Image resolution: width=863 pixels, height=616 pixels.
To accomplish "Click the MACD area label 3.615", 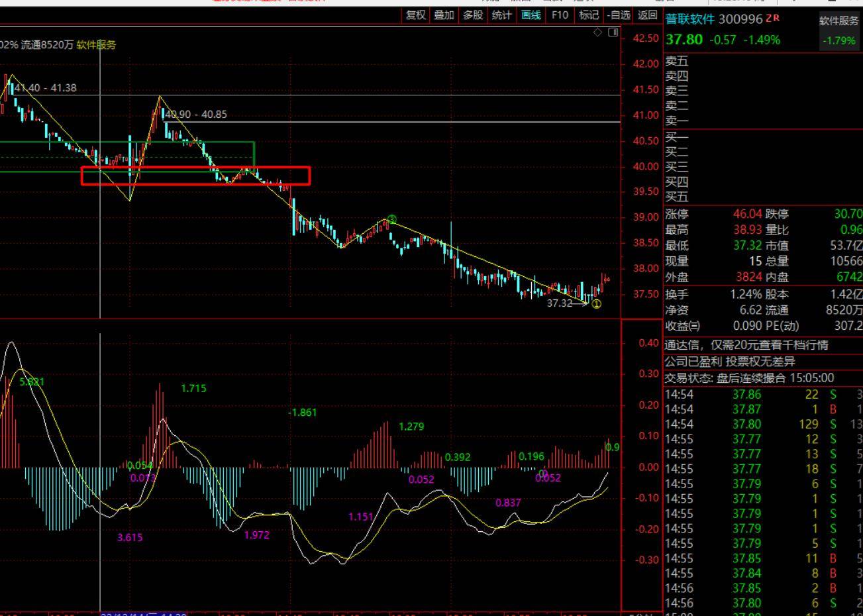I will [x=130, y=538].
